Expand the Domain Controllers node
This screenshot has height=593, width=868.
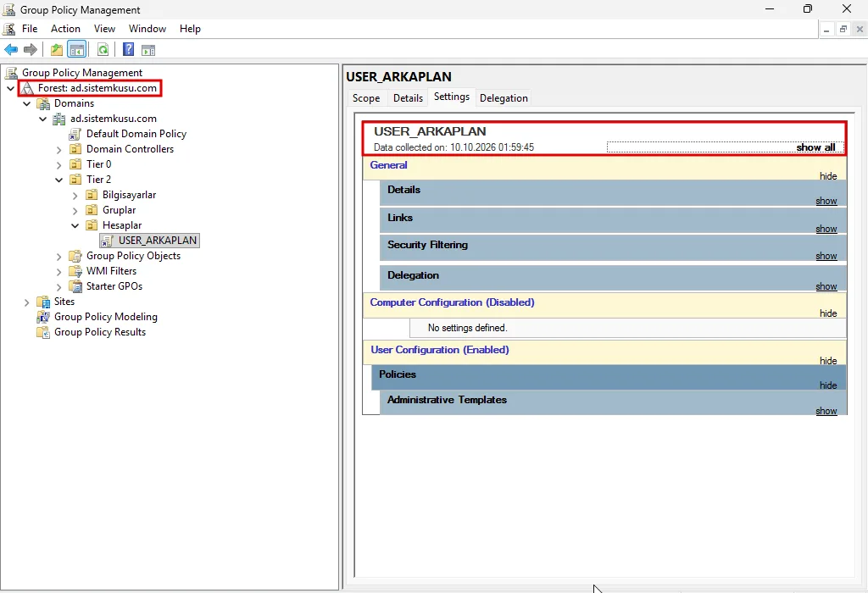[58, 149]
